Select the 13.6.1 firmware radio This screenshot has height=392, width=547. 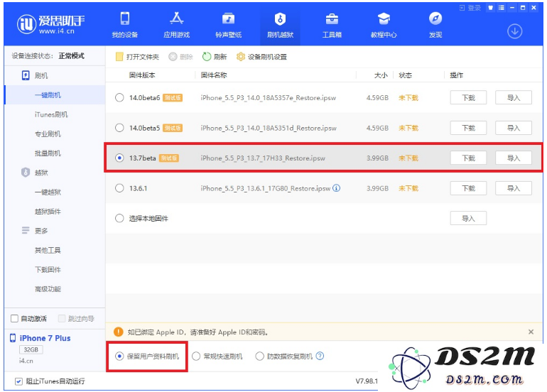119,188
